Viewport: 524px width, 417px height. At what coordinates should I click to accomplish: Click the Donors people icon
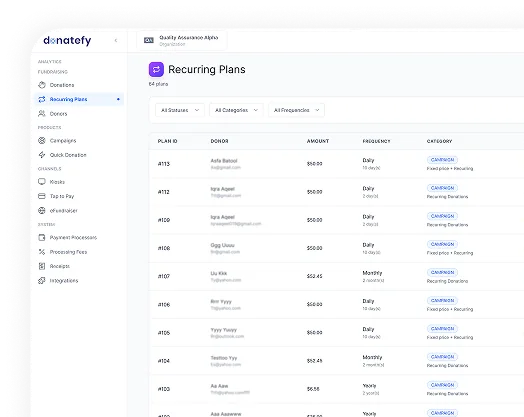pos(42,114)
